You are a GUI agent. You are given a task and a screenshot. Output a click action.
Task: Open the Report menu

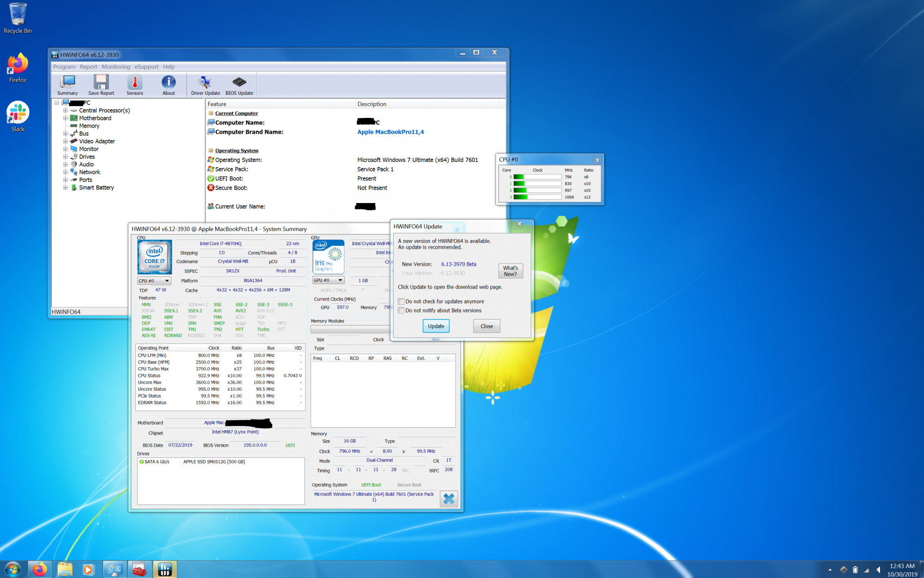[x=88, y=67]
